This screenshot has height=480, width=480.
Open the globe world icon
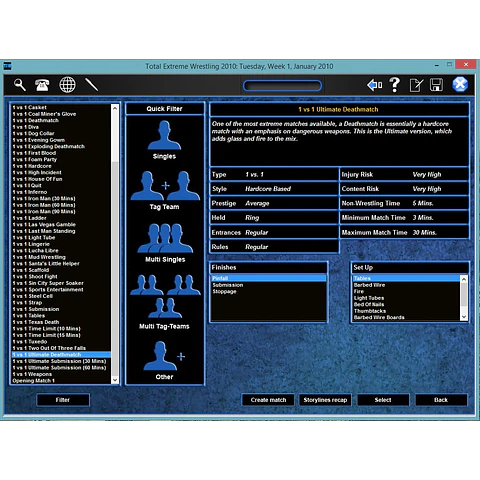[67, 85]
